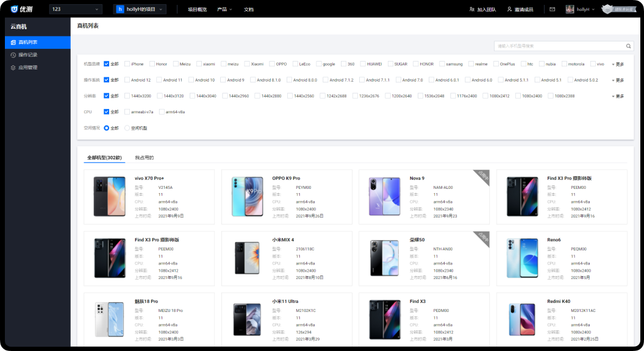Image resolution: width=644 pixels, height=351 pixels.
Task: Uncheck the 全部 brand checkbox
Action: pos(106,64)
